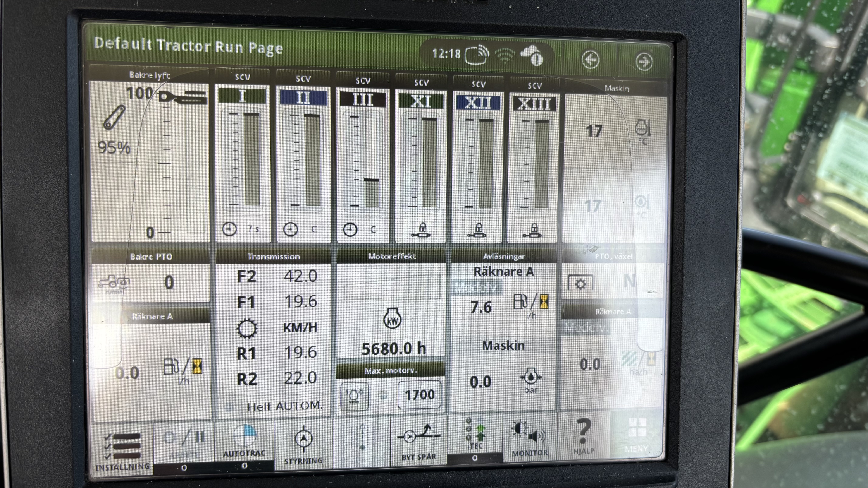The height and width of the screenshot is (488, 868).
Task: Open HJÄLP help question mark
Action: [x=584, y=436]
